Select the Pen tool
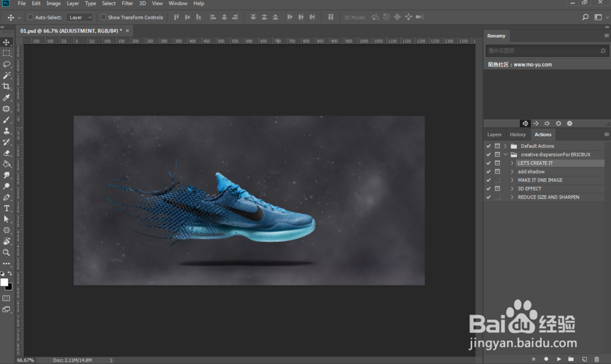611x364 pixels. coord(6,197)
